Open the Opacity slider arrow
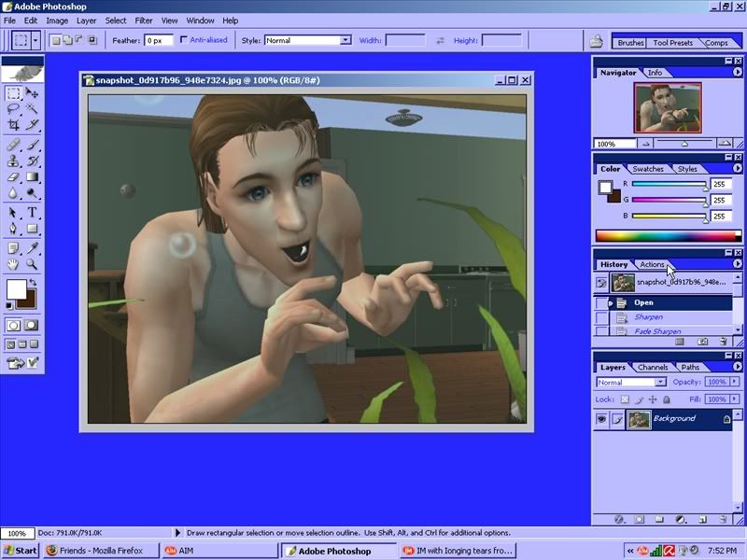 coord(735,382)
